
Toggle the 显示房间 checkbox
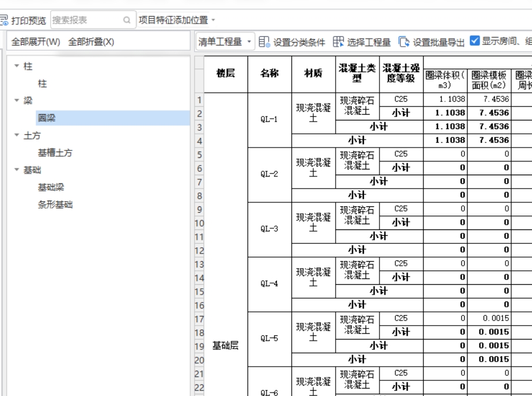pyautogui.click(x=474, y=41)
